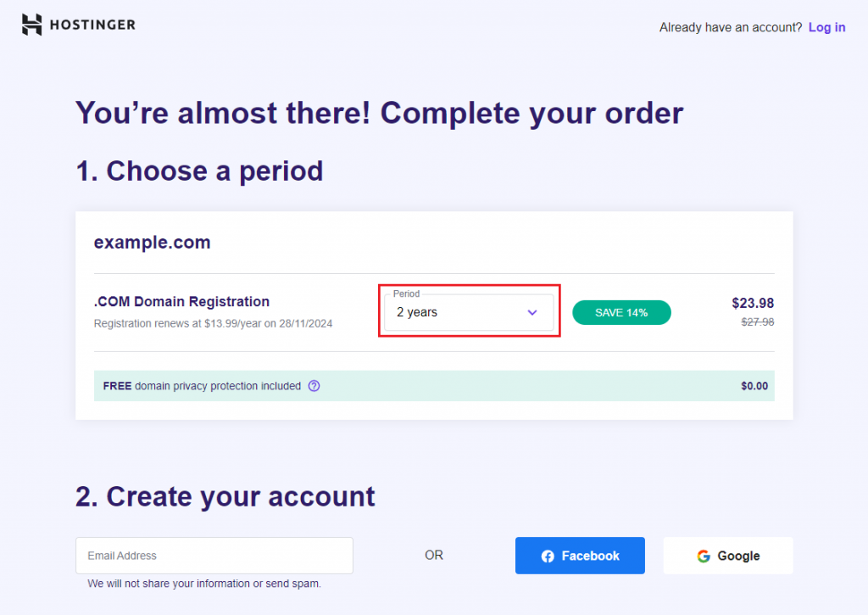Click the dropdown arrow to change subscription length
Screen dimensions: 868x615
532,312
